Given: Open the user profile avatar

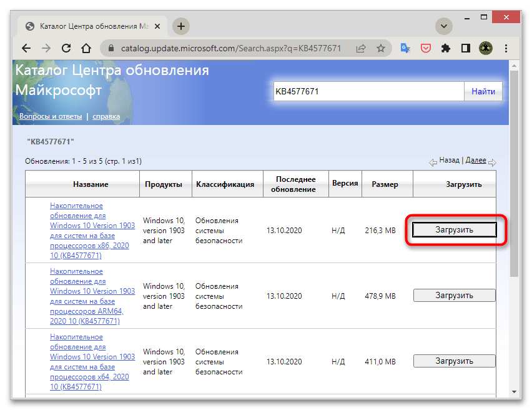Looking at the screenshot, I should pyautogui.click(x=485, y=48).
